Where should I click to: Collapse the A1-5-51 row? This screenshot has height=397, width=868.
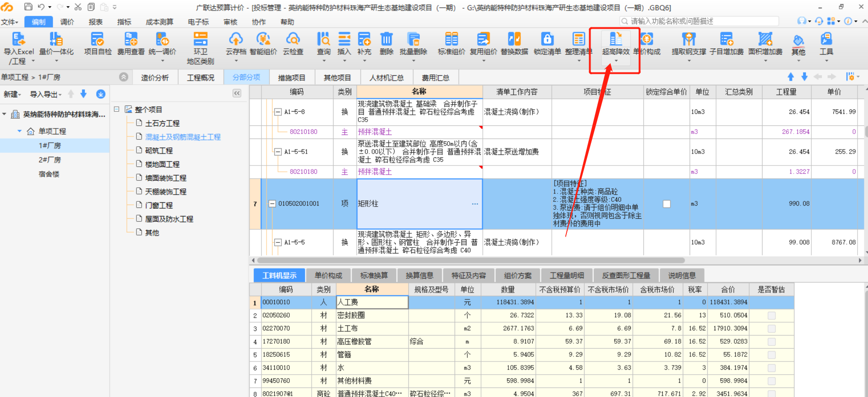coord(277,152)
